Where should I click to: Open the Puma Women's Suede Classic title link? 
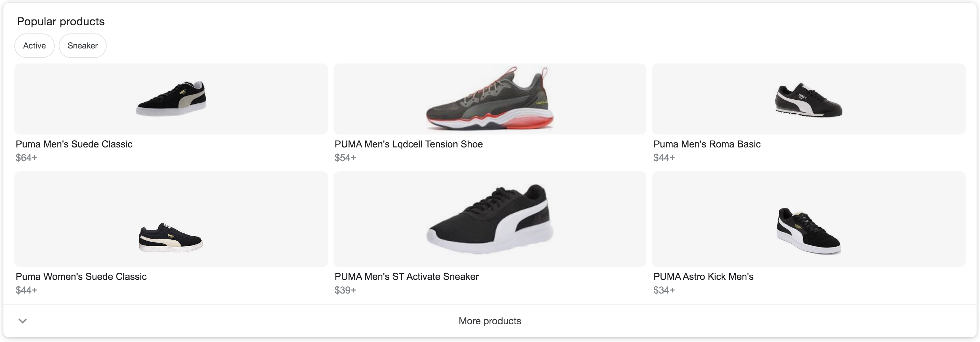(81, 276)
